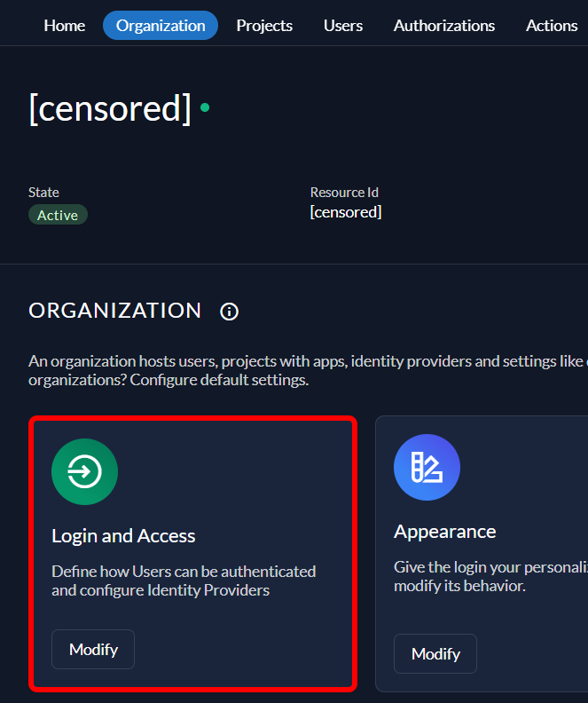
Task: Select the Organization tab
Action: click(x=161, y=26)
